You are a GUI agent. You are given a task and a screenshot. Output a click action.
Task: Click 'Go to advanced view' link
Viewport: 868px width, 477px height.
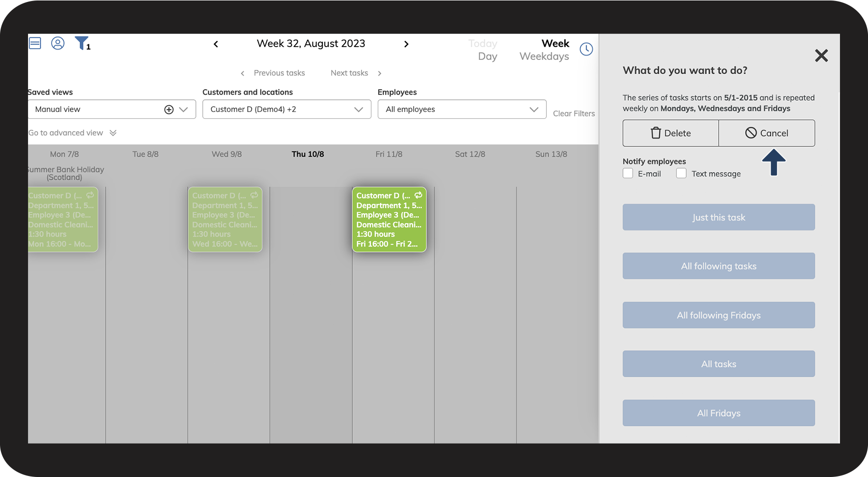click(66, 133)
